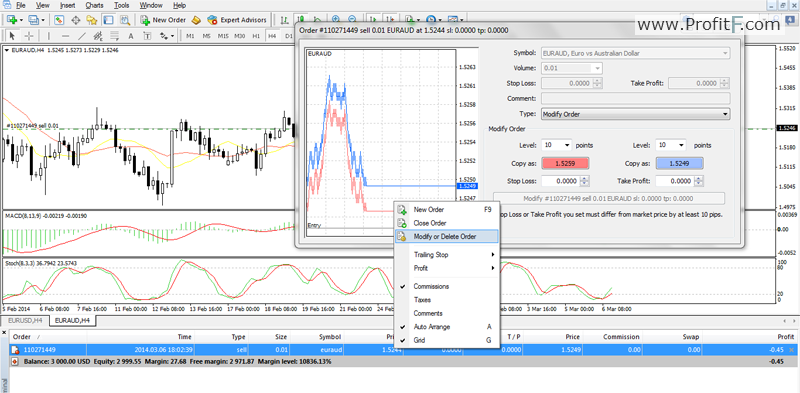Screen dimensions: 800x393
Task: Click the Profit column header
Action: pos(750,337)
